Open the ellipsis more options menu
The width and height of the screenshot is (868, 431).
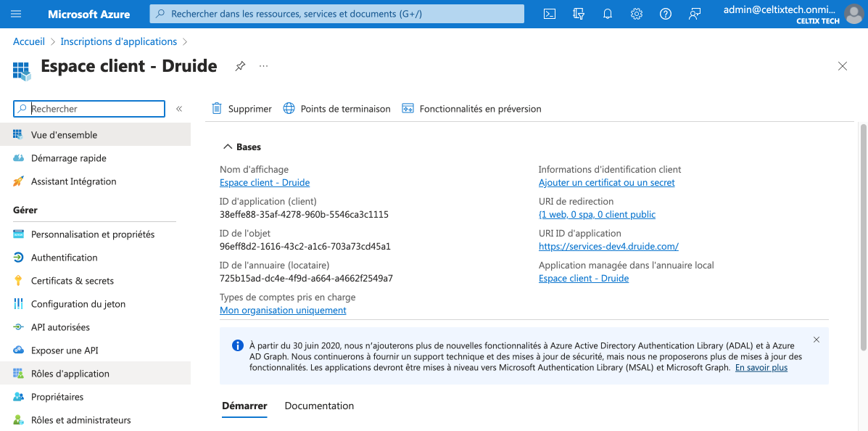[x=263, y=66]
